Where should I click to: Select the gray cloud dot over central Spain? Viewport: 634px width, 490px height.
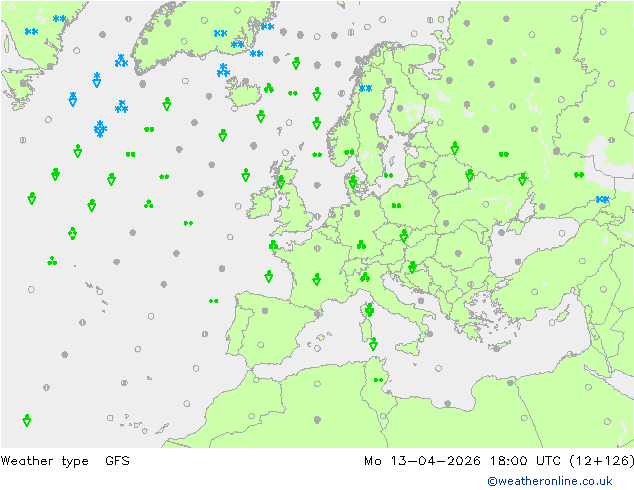pos(265,310)
